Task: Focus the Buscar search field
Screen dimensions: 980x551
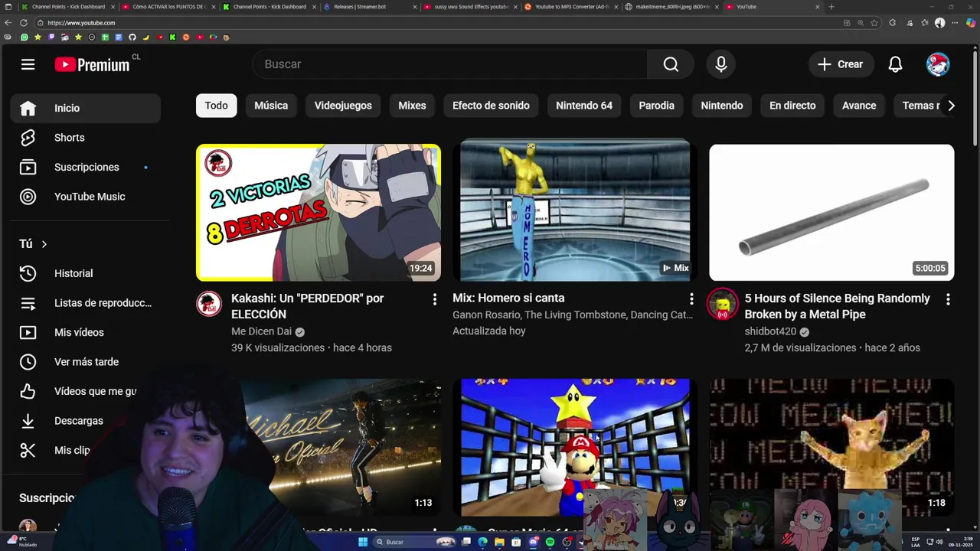Action: (x=450, y=64)
